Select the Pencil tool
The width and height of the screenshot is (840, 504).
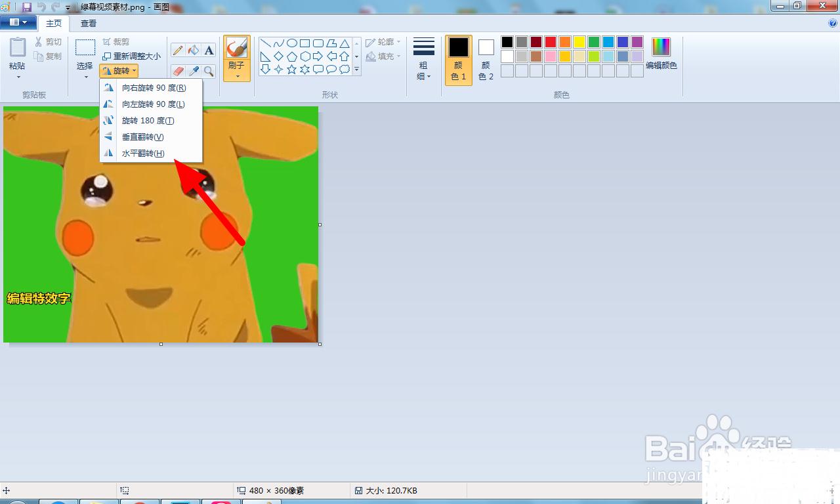coord(178,51)
